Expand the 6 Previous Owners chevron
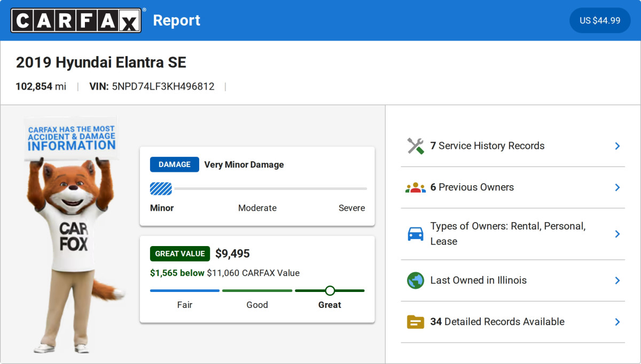This screenshot has height=364, width=641. click(x=617, y=187)
